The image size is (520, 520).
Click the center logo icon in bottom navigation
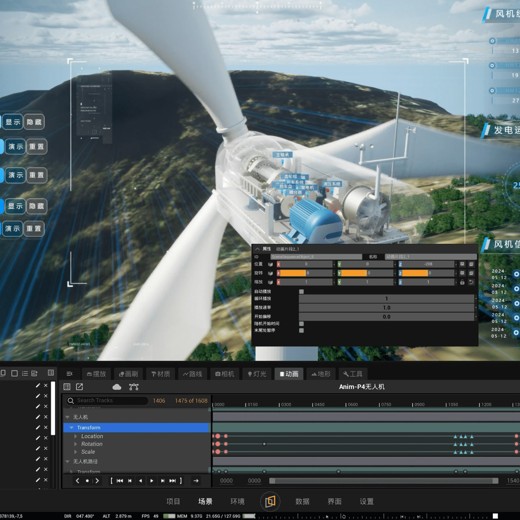pyautogui.click(x=270, y=501)
